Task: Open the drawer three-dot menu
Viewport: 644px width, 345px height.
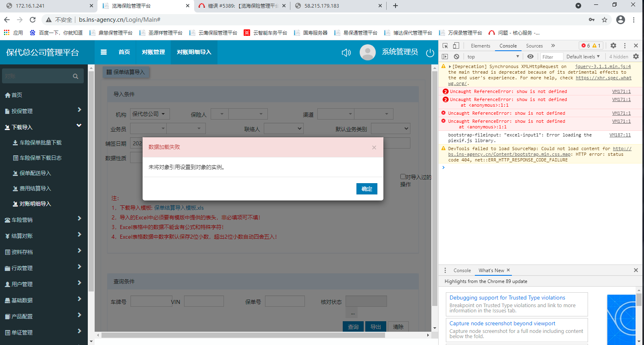Action: click(445, 270)
